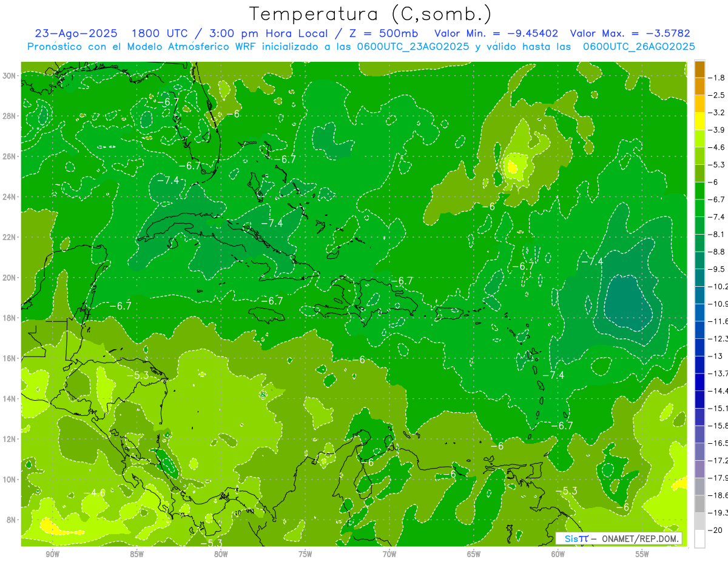Click the 60W longitude axis label

558,554
